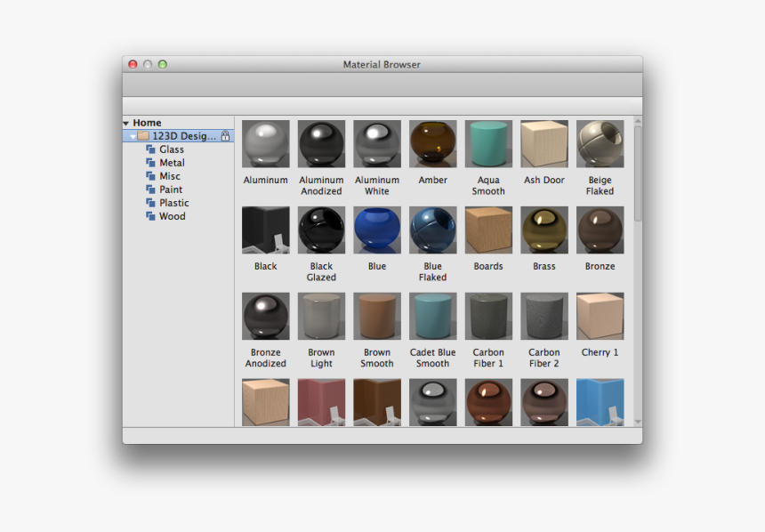Select the Amber material thumbnail

point(432,142)
